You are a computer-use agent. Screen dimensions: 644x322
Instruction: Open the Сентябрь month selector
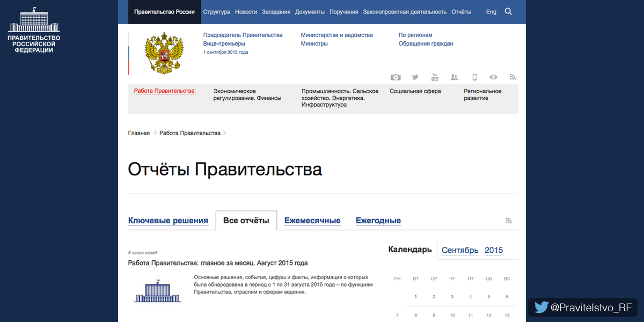(x=460, y=250)
